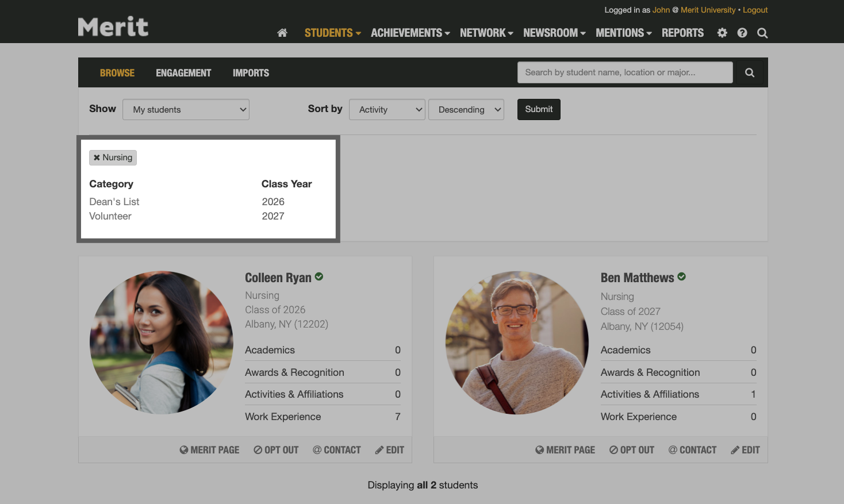Open the Achievements menu
Screen dimensions: 844x504
[410, 33]
